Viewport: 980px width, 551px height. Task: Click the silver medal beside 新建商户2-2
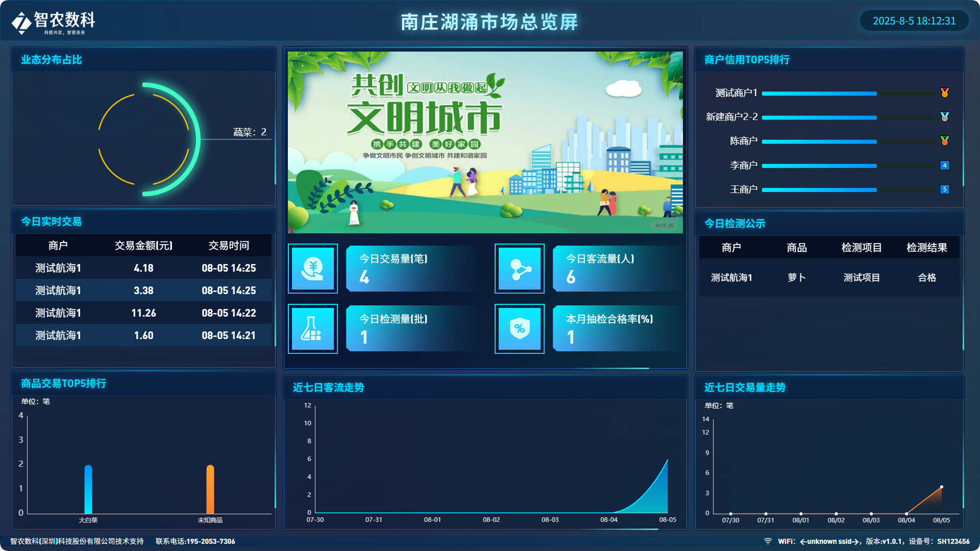tap(944, 117)
